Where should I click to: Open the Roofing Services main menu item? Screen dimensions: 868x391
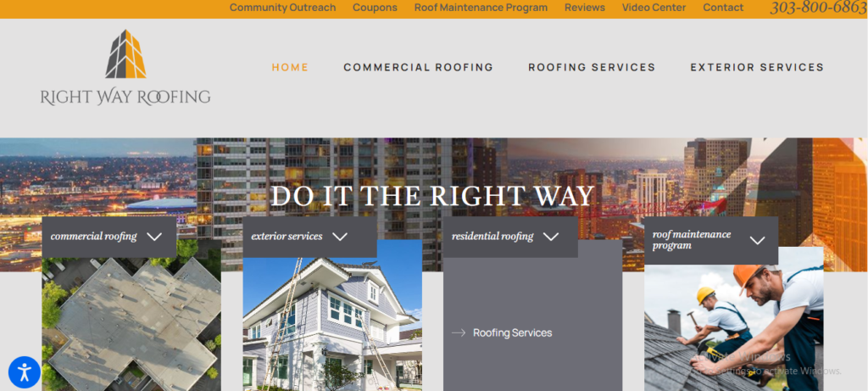(592, 68)
